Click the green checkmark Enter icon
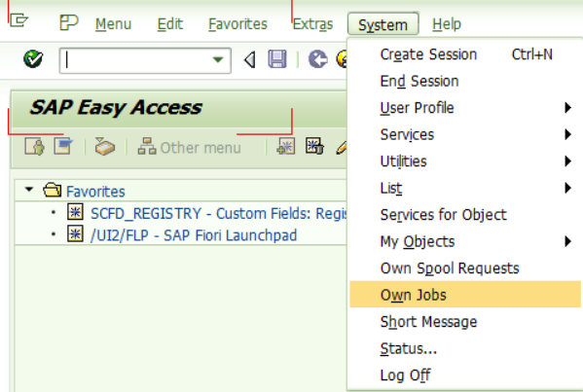Viewport: 583px width, 392px height. pos(33,59)
